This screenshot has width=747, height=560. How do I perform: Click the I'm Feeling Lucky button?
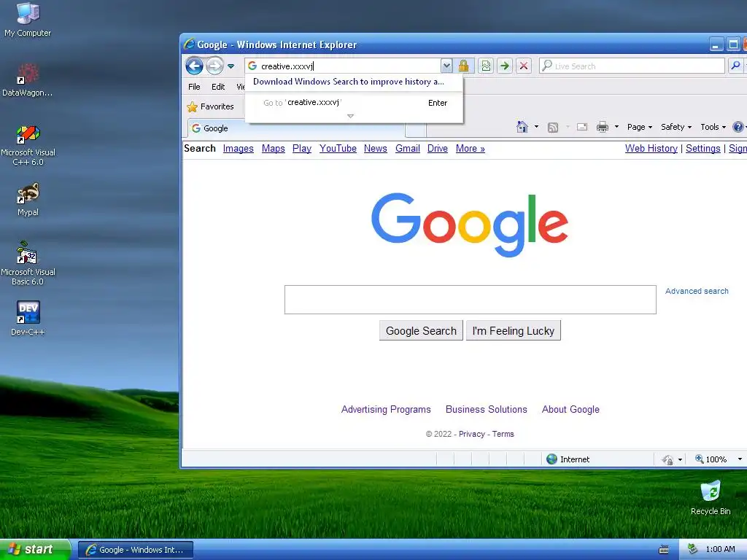point(513,330)
